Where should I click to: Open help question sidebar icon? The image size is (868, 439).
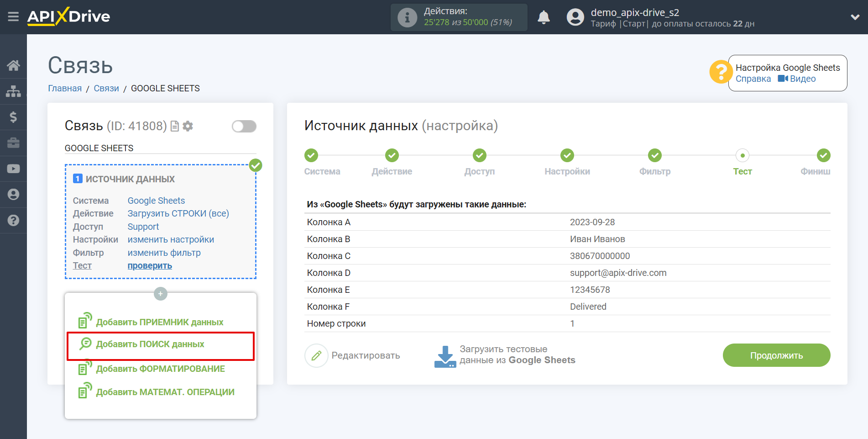13,220
